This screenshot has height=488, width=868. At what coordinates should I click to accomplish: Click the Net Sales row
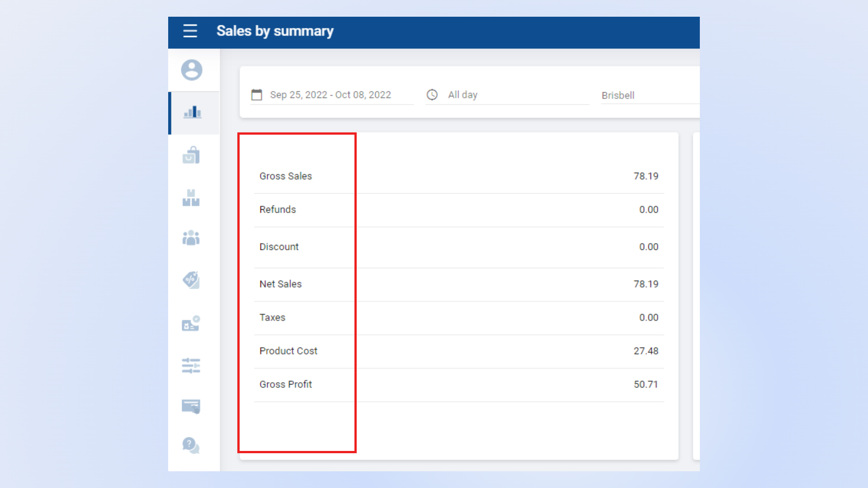coord(458,284)
